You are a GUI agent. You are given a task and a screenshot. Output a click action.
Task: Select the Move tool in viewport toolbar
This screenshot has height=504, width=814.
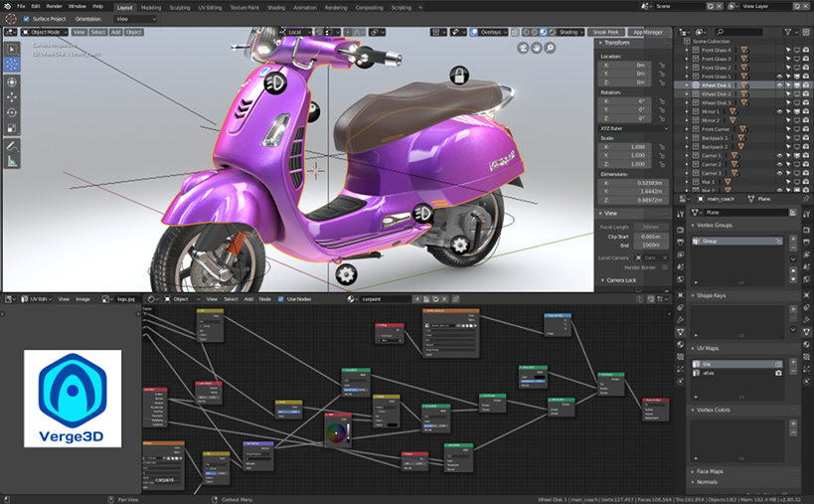pyautogui.click(x=12, y=97)
